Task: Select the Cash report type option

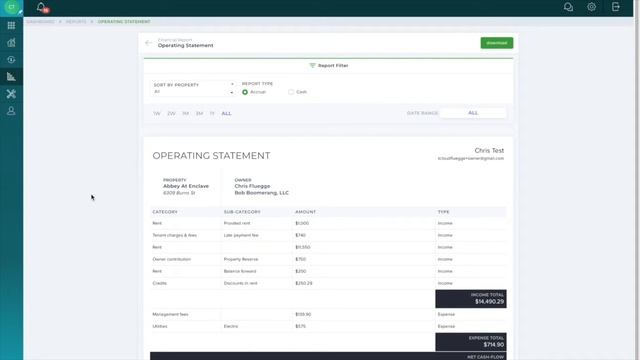Action: 291,92
